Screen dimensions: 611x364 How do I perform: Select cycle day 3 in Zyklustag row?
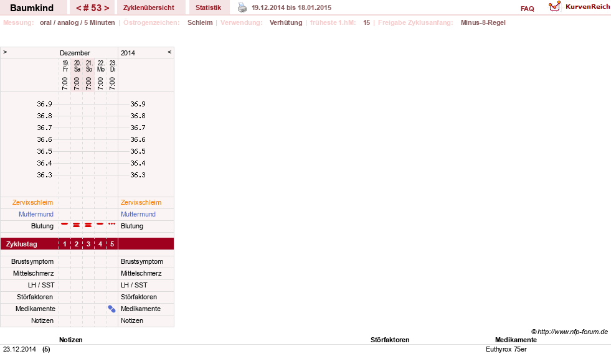[x=88, y=244]
